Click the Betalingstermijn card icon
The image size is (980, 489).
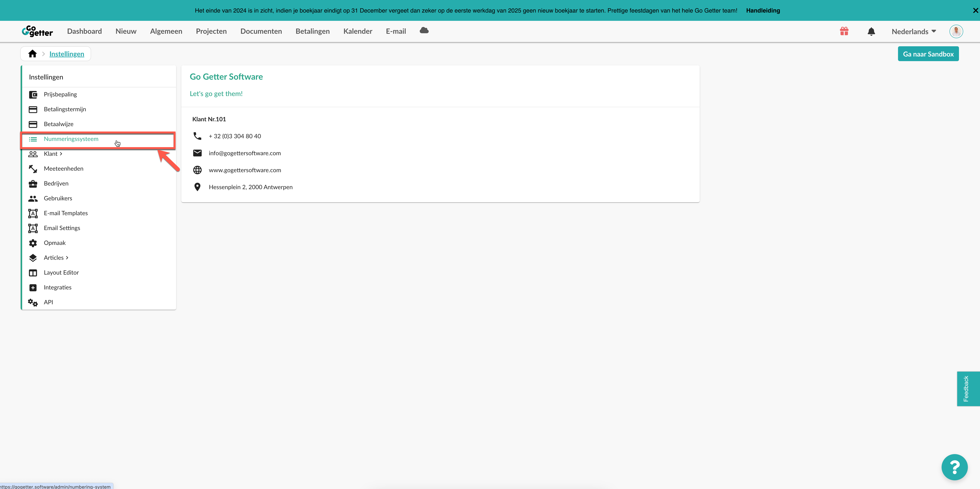pos(33,109)
